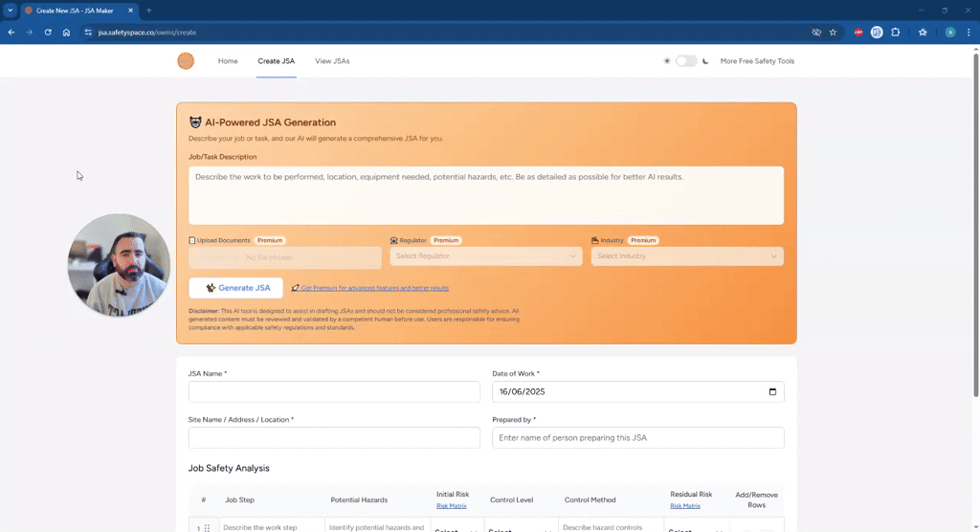Viewport: 980px width, 532px height.
Task: Click the Add/Remove Rows column header
Action: pyautogui.click(x=756, y=499)
